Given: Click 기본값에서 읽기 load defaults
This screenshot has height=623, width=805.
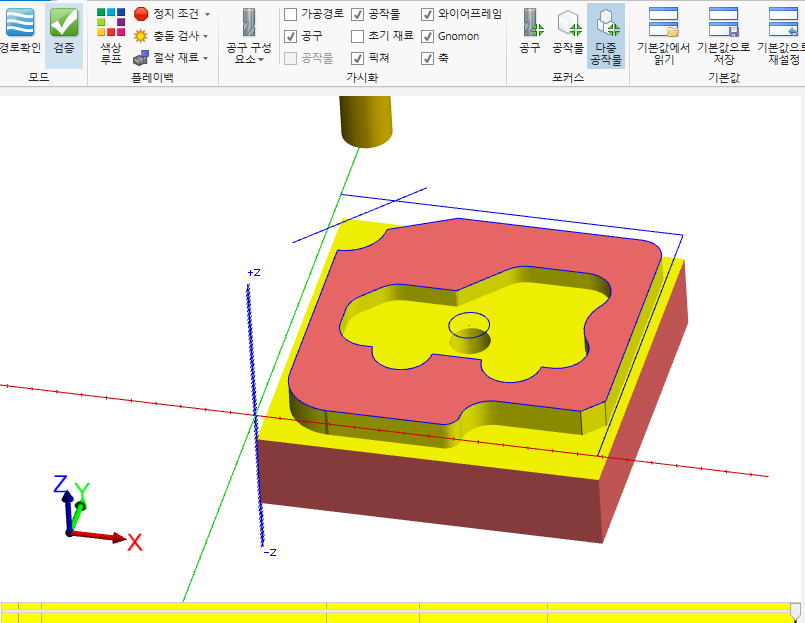Looking at the screenshot, I should [663, 36].
